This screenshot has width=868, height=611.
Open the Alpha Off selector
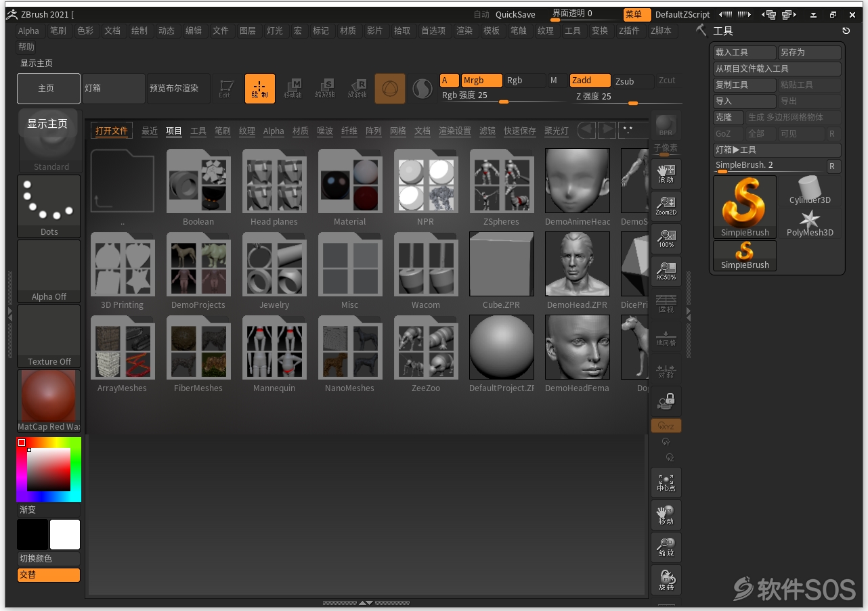[x=49, y=271]
